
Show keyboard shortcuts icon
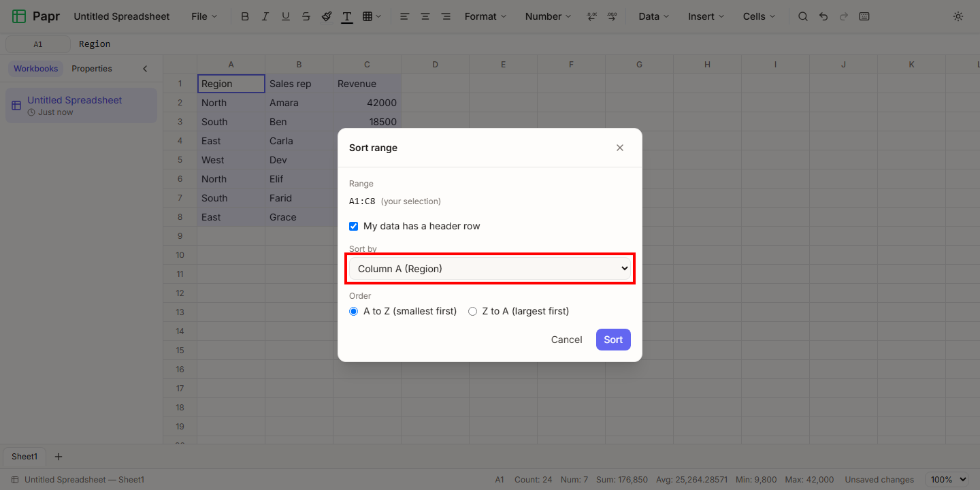point(864,16)
